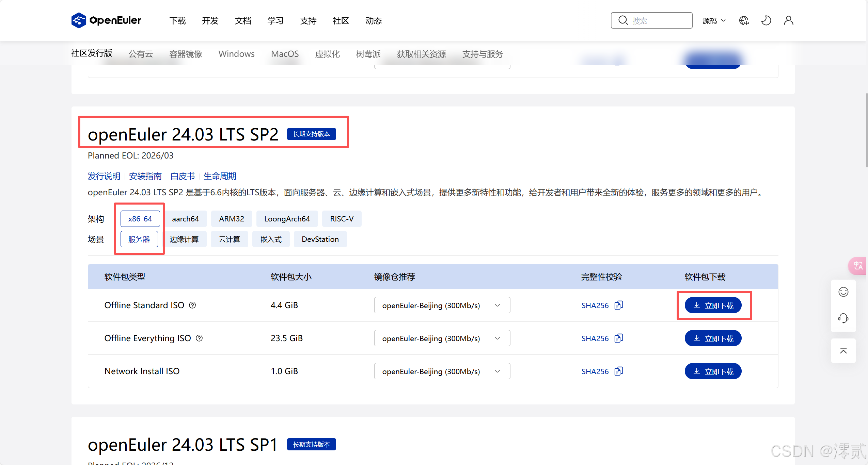This screenshot has height=465, width=868.
Task: Open the 文档 top menu
Action: pos(243,21)
